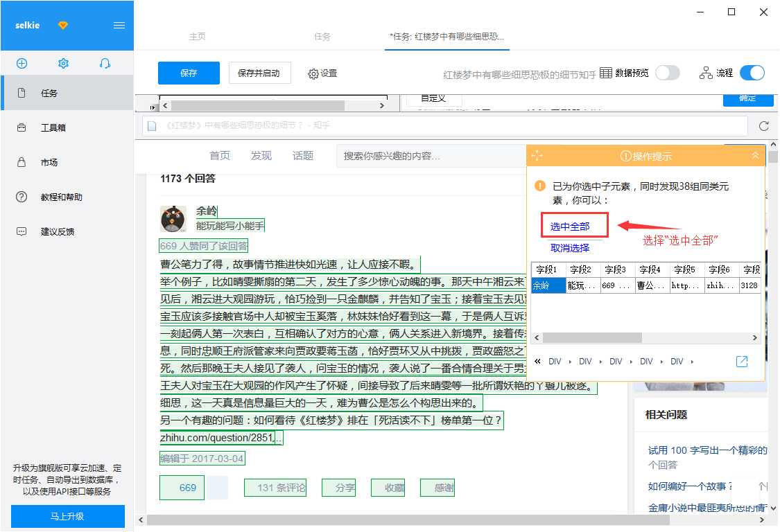Open the related question 如何编好一个故事
The height and width of the screenshot is (532, 780).
click(689, 486)
